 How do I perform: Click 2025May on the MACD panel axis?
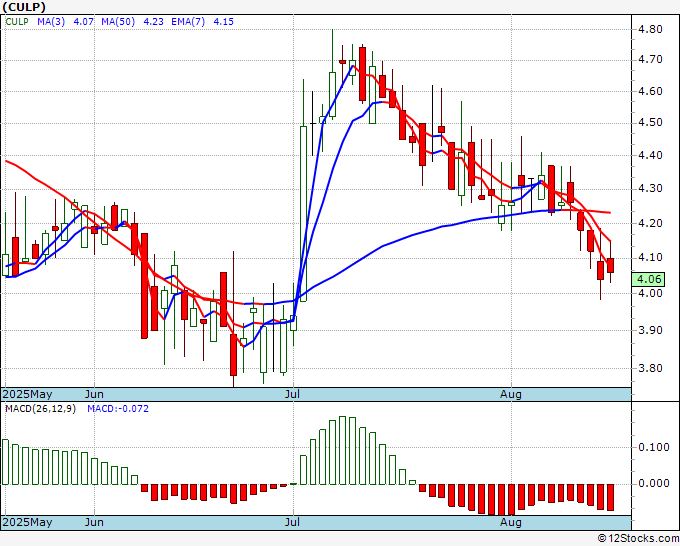[27, 522]
